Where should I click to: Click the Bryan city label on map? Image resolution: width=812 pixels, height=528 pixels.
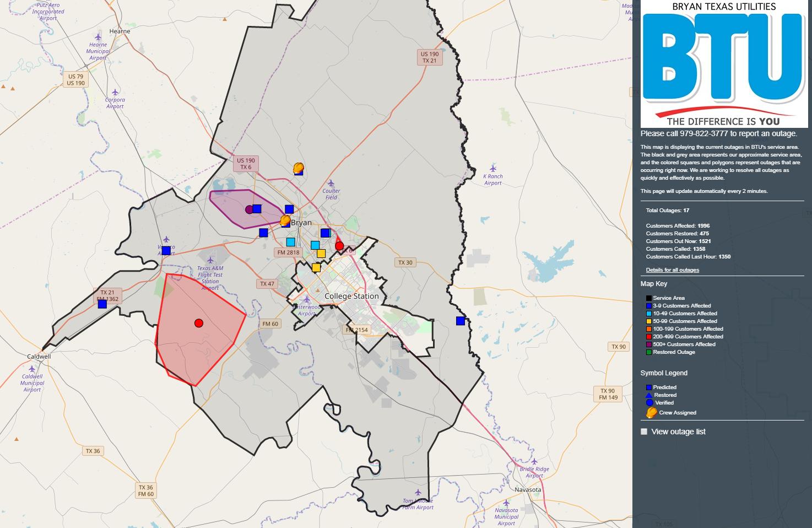301,223
